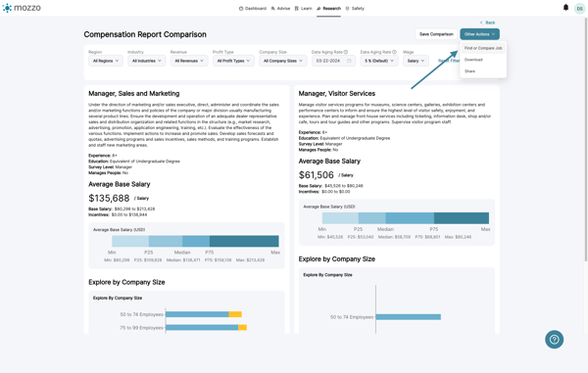Open the DS user avatar menu
This screenshot has height=373, width=588.
point(579,8)
